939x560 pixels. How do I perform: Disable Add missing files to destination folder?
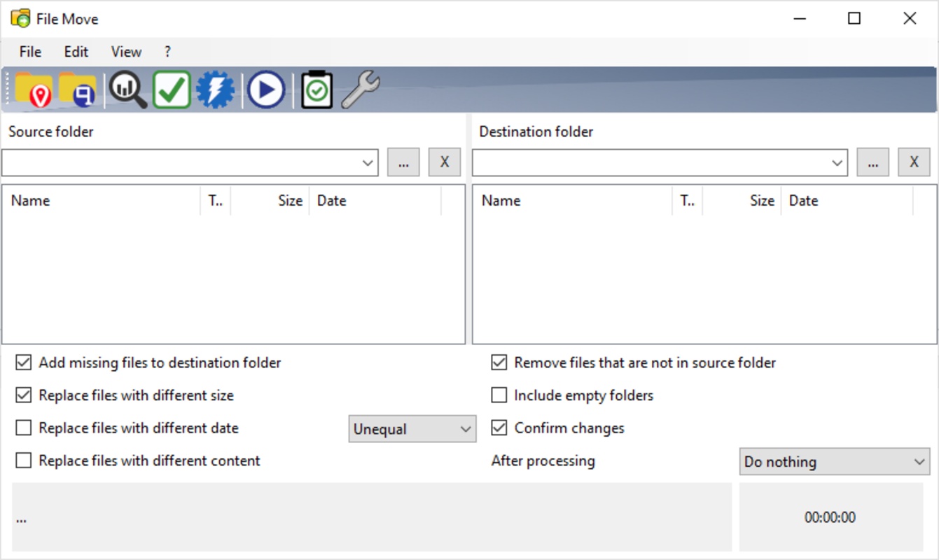[24, 363]
